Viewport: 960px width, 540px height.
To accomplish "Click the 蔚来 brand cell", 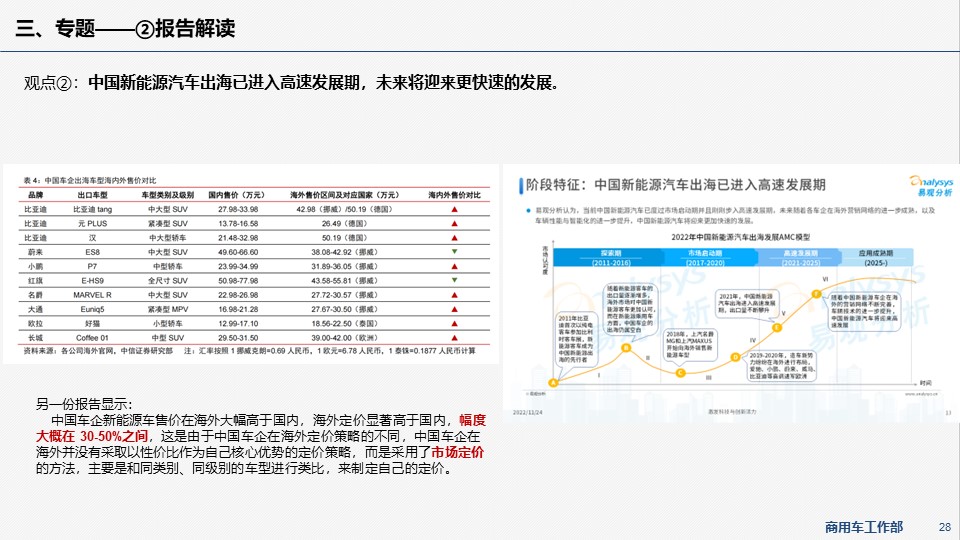I will 36,252.
